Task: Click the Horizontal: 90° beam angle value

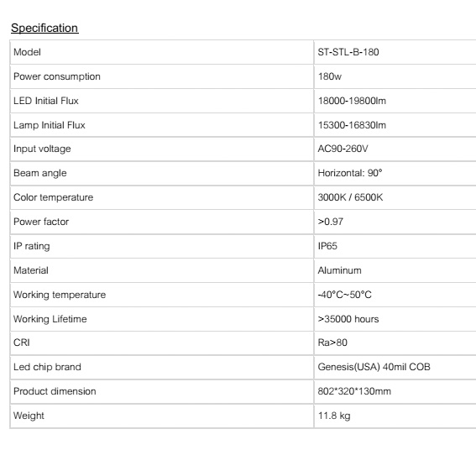Action: pos(350,173)
